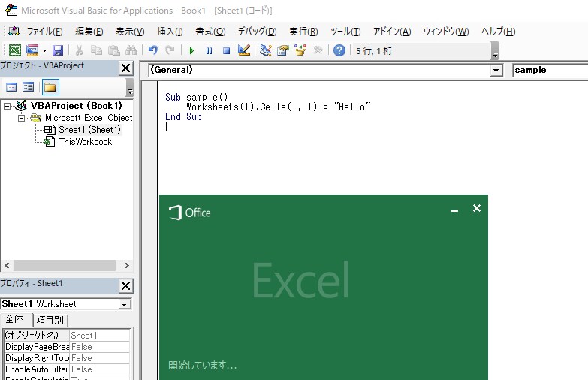Collapse Microsoft Excel Objects folder
The width and height of the screenshot is (588, 380).
21,118
